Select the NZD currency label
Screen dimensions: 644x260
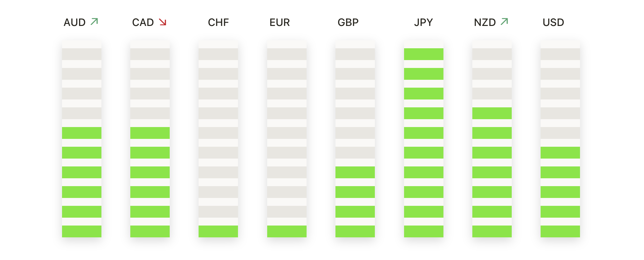point(485,22)
